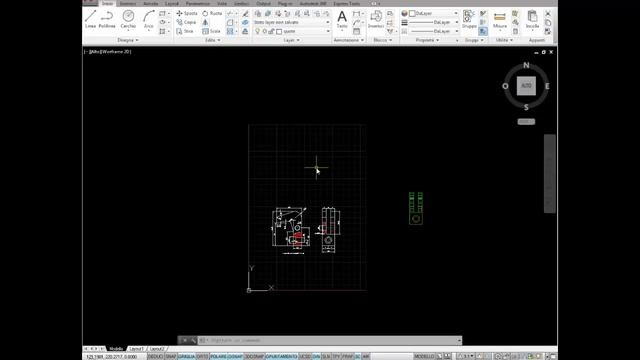Select the Arco arc tool
Viewport: 640px width, 360px height.
pyautogui.click(x=149, y=19)
